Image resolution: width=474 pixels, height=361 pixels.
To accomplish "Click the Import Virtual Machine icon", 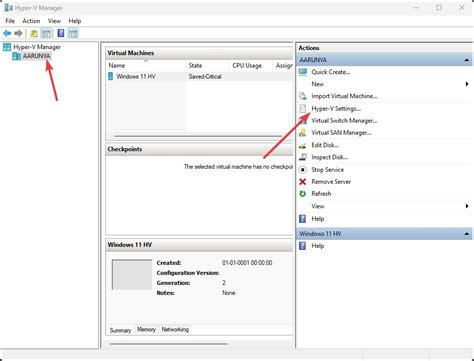I will [303, 96].
